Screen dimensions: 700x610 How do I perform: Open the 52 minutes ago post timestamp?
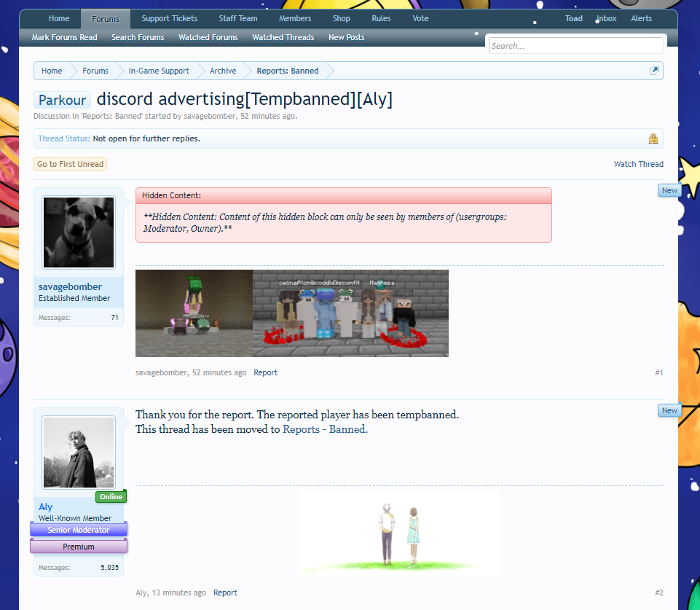coord(219,372)
